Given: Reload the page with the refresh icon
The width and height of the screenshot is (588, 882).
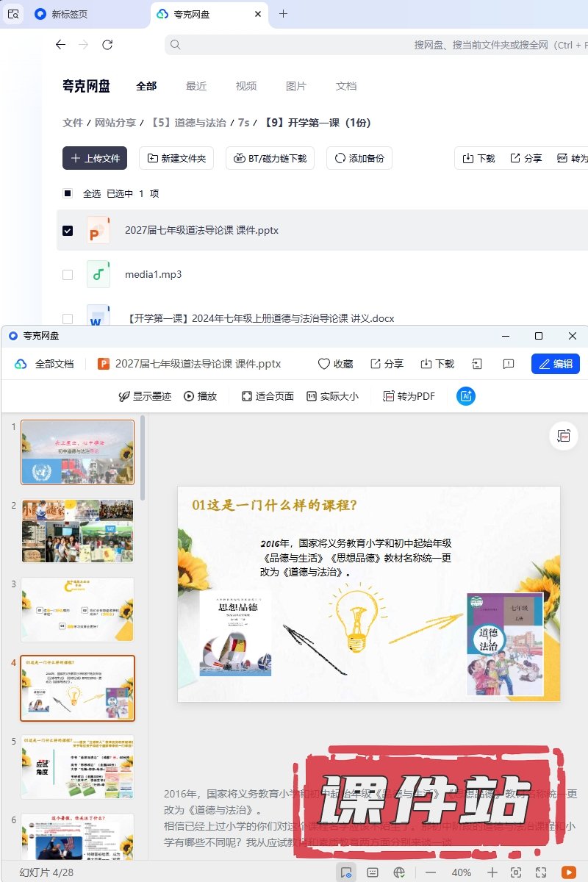Looking at the screenshot, I should [107, 45].
